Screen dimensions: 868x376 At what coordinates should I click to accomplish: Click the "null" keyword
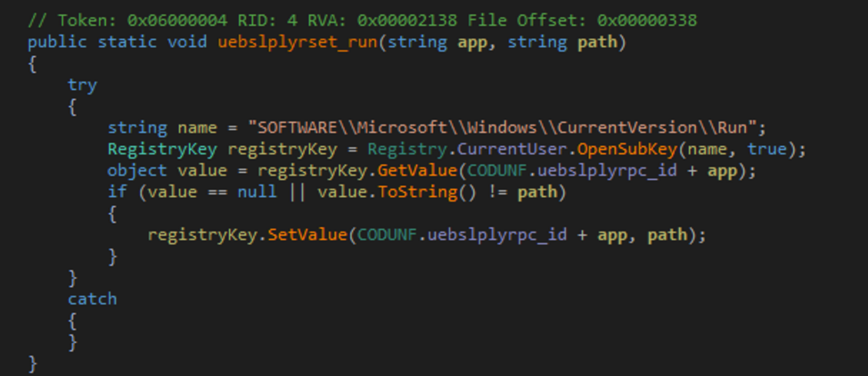pos(257,192)
